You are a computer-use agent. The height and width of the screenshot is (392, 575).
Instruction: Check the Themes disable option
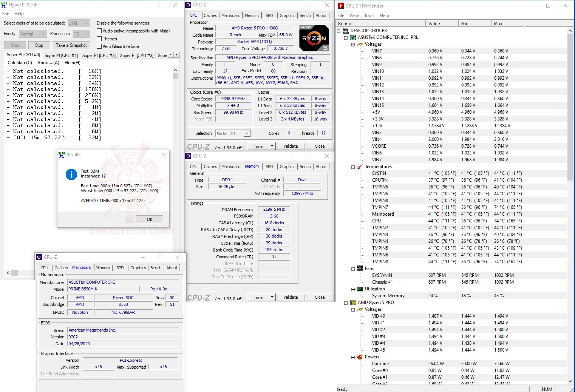click(99, 39)
